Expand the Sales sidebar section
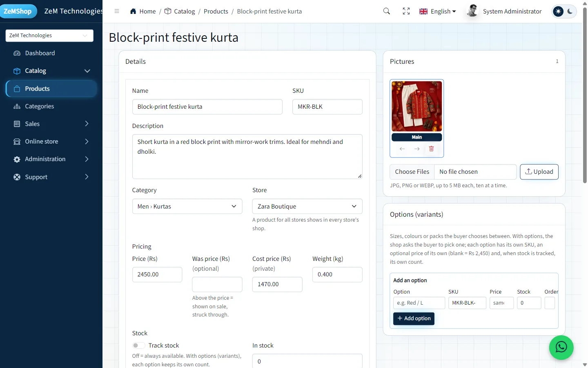This screenshot has width=588, height=368. (x=51, y=124)
